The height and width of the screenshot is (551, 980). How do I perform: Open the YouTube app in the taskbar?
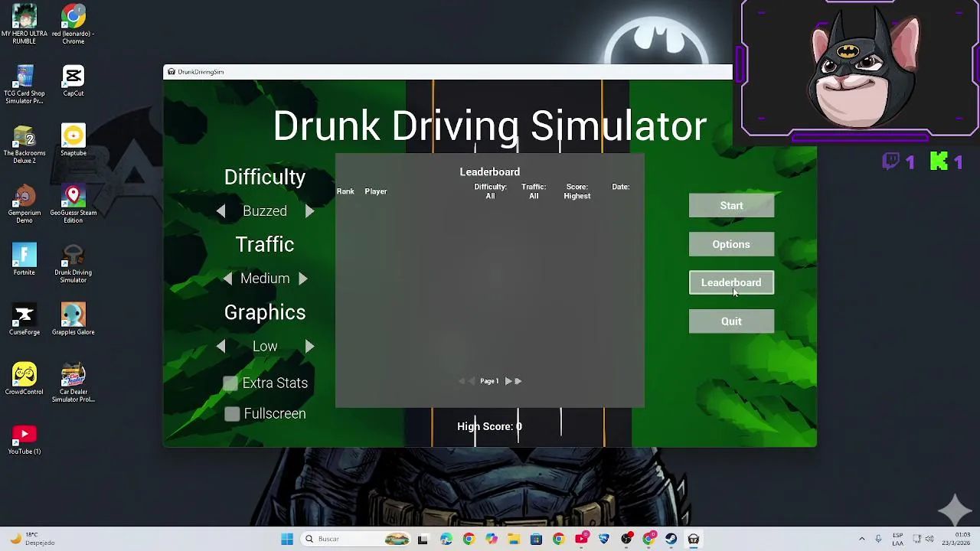coord(581,539)
